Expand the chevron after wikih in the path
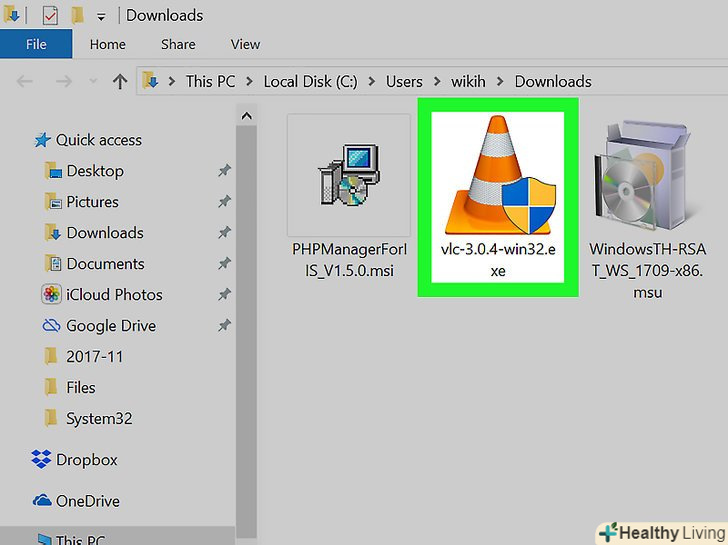The width and height of the screenshot is (728, 545). (x=500, y=82)
